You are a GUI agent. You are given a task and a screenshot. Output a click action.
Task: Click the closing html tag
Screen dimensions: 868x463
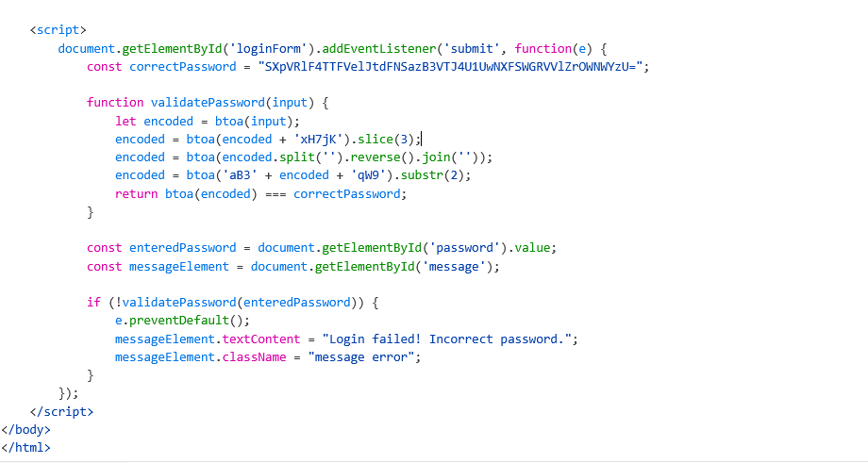(x=25, y=448)
